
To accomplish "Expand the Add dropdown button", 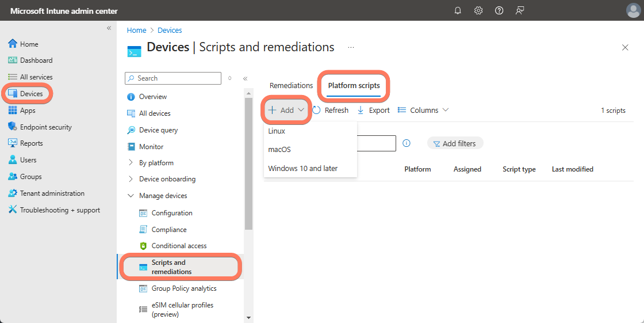I will [x=287, y=110].
